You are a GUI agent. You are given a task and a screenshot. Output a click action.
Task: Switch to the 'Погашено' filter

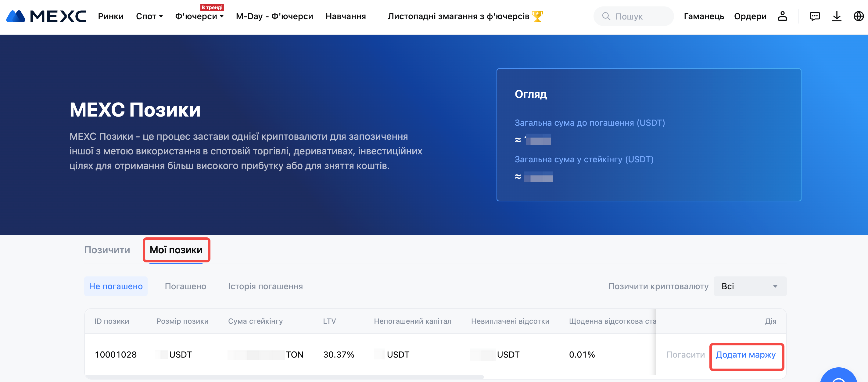click(x=185, y=286)
